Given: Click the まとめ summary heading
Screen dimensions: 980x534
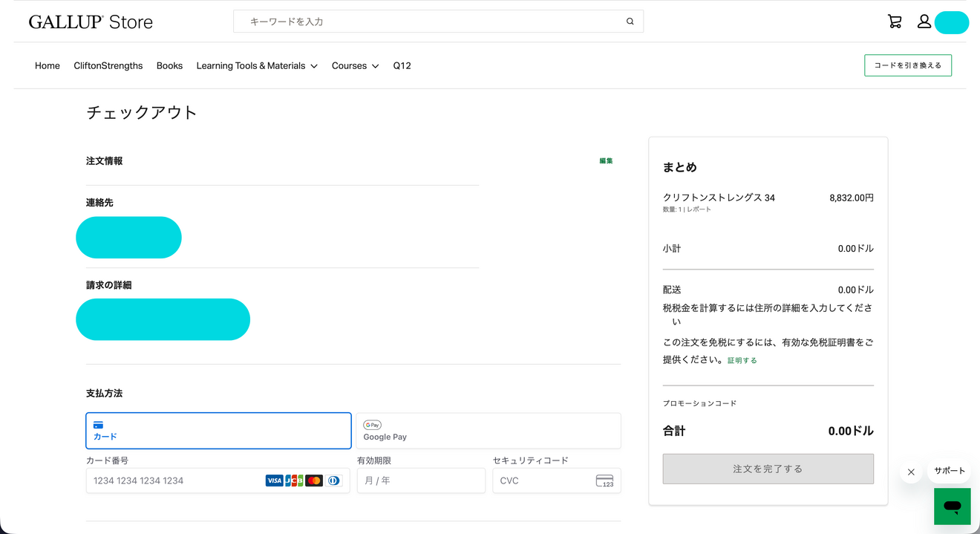Looking at the screenshot, I should (x=679, y=167).
